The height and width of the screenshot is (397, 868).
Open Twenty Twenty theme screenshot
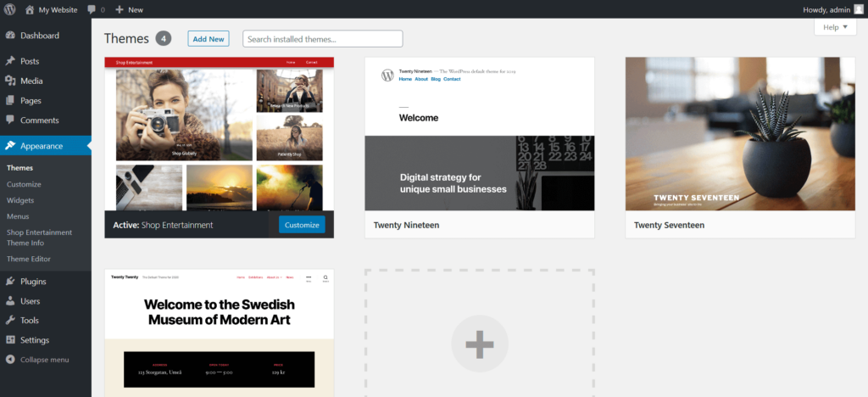tap(220, 333)
